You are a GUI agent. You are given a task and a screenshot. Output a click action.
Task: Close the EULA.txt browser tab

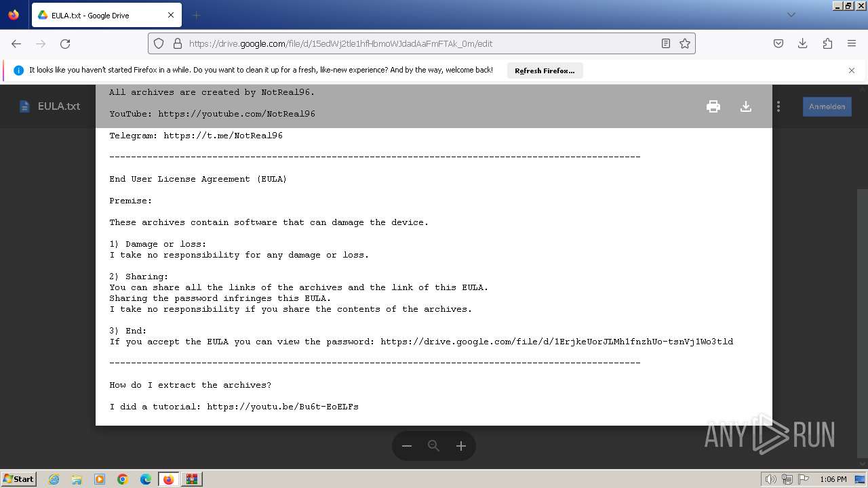pyautogui.click(x=171, y=15)
